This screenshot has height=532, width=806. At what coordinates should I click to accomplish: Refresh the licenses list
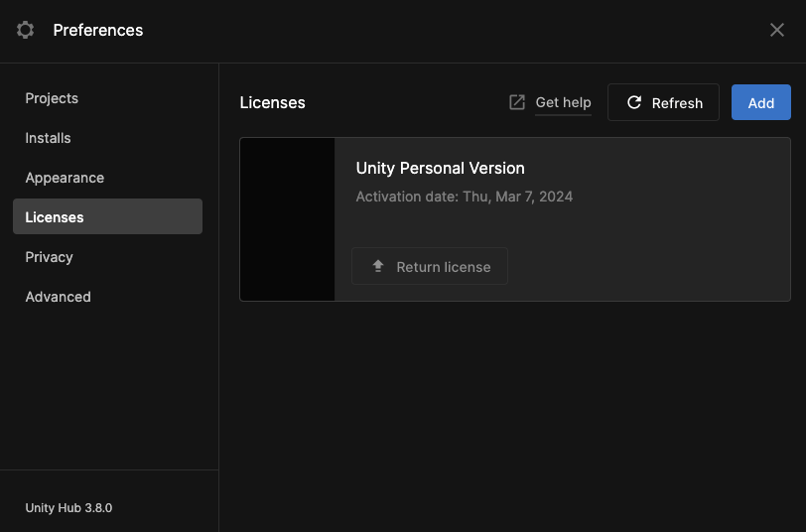(663, 102)
